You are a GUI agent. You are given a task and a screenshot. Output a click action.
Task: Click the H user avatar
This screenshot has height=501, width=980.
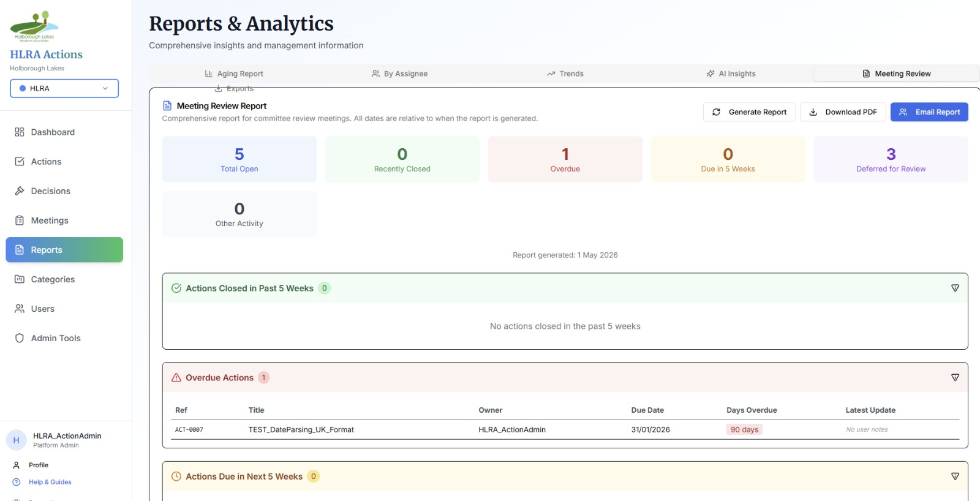[16, 440]
